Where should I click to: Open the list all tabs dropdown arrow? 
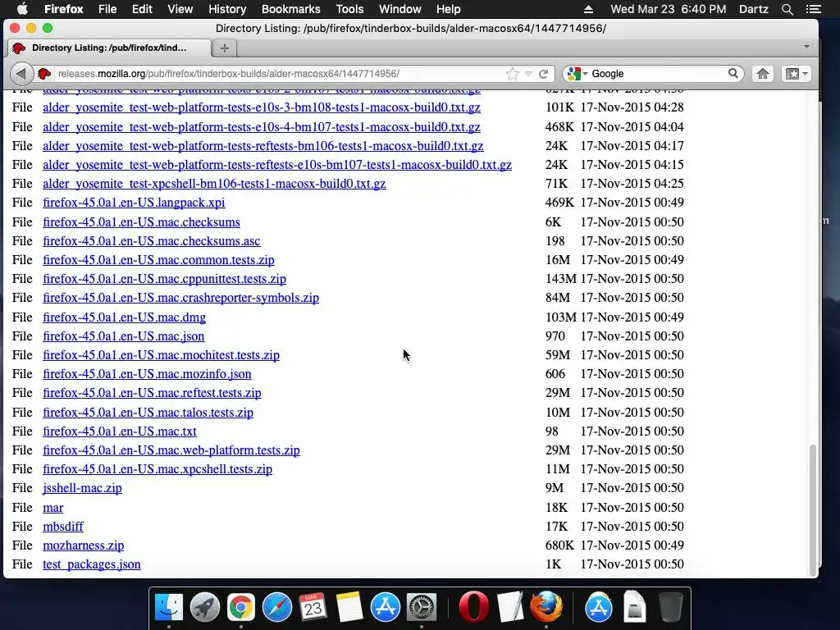click(x=806, y=47)
